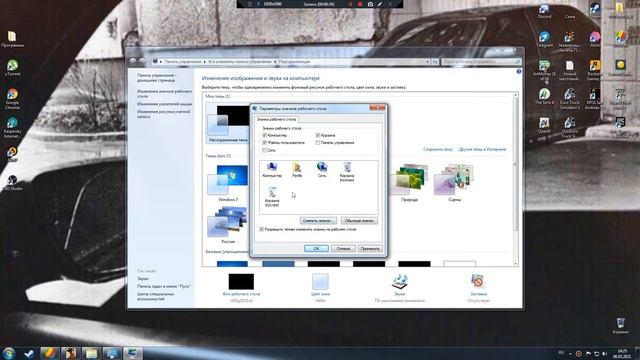Click the Сохранить тему link
The height and width of the screenshot is (360, 640).
(x=438, y=149)
